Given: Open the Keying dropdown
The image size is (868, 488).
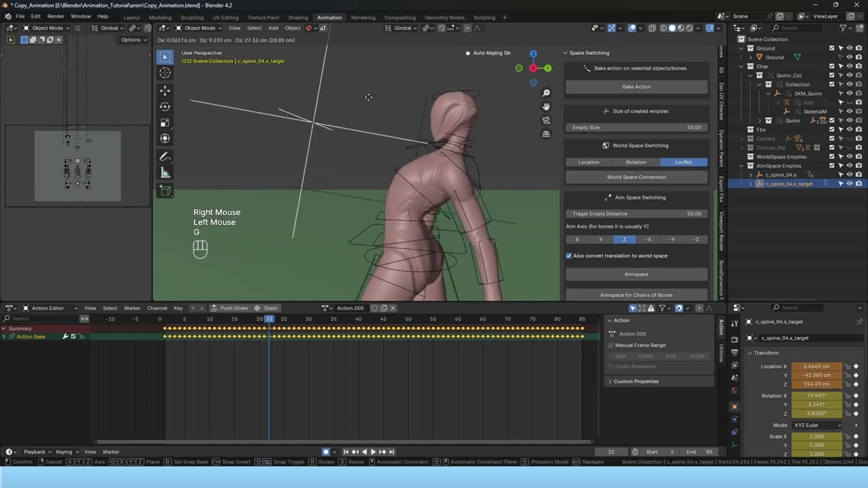Looking at the screenshot, I should click(66, 451).
